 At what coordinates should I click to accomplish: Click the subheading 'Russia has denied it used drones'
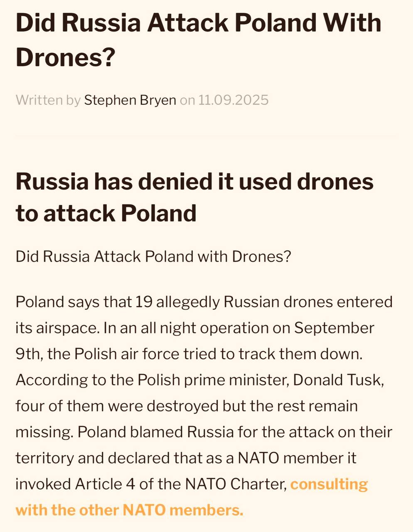click(194, 182)
